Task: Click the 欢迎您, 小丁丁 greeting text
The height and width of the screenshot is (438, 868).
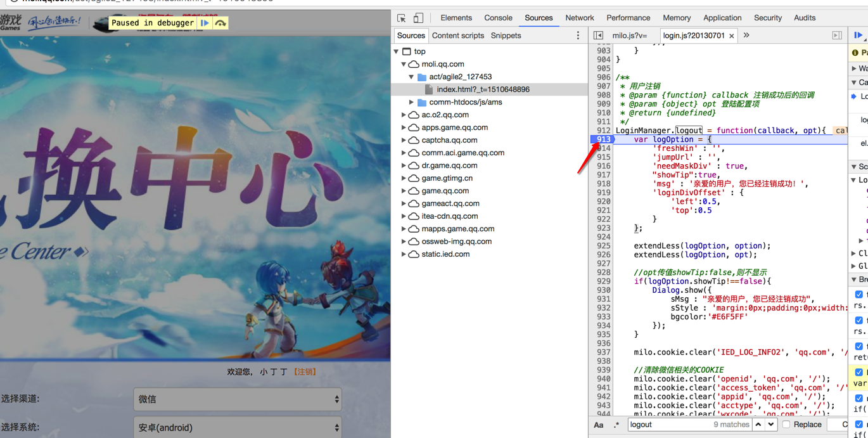Action: coord(257,372)
